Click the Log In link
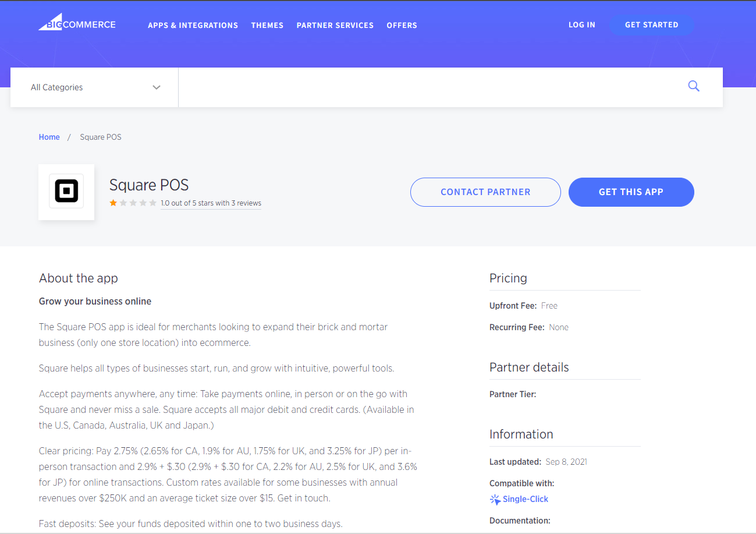 [x=582, y=25]
